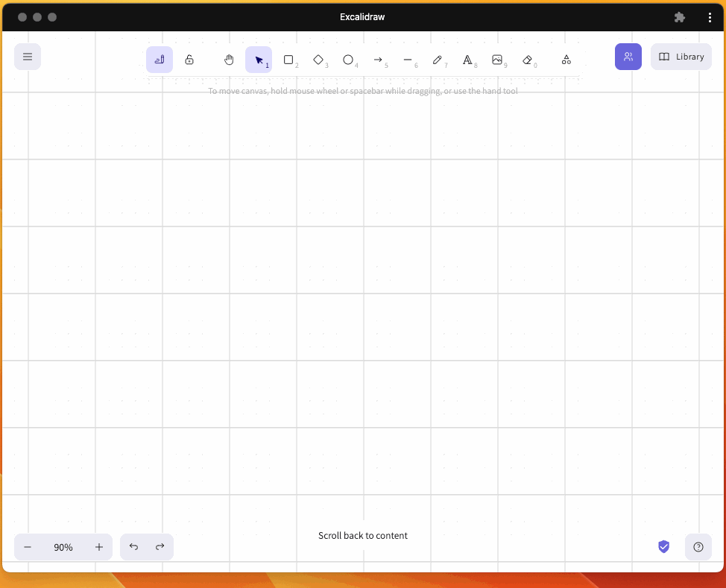Click Scroll back to content
726x588 pixels.
pos(363,535)
